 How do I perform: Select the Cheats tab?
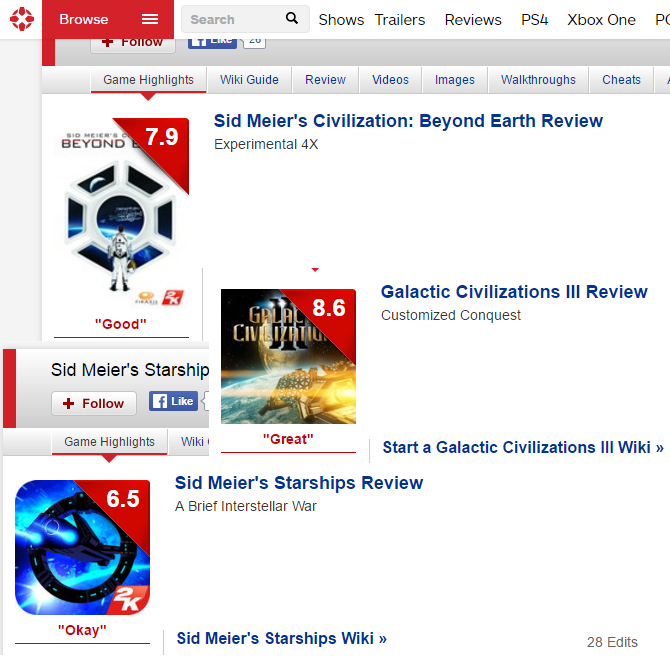tap(621, 80)
